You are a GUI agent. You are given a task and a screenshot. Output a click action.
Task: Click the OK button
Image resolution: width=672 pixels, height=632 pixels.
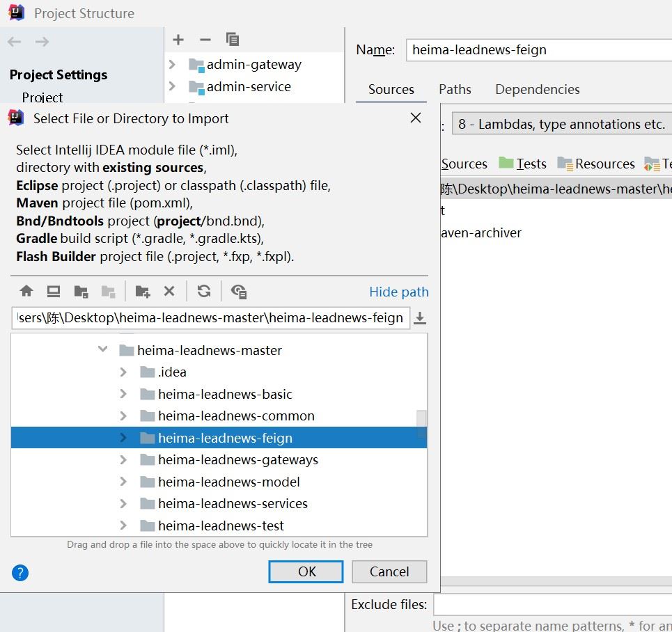[306, 571]
